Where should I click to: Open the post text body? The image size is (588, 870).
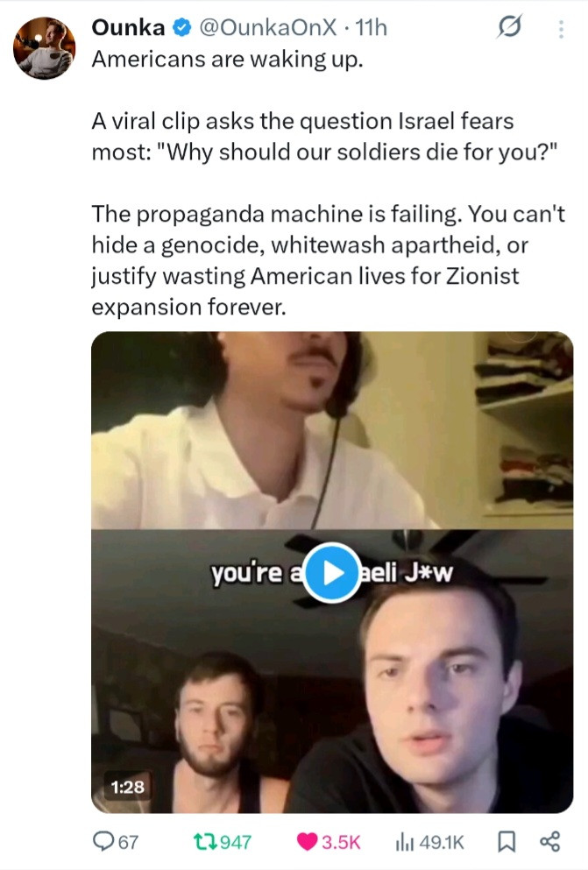pos(328,182)
